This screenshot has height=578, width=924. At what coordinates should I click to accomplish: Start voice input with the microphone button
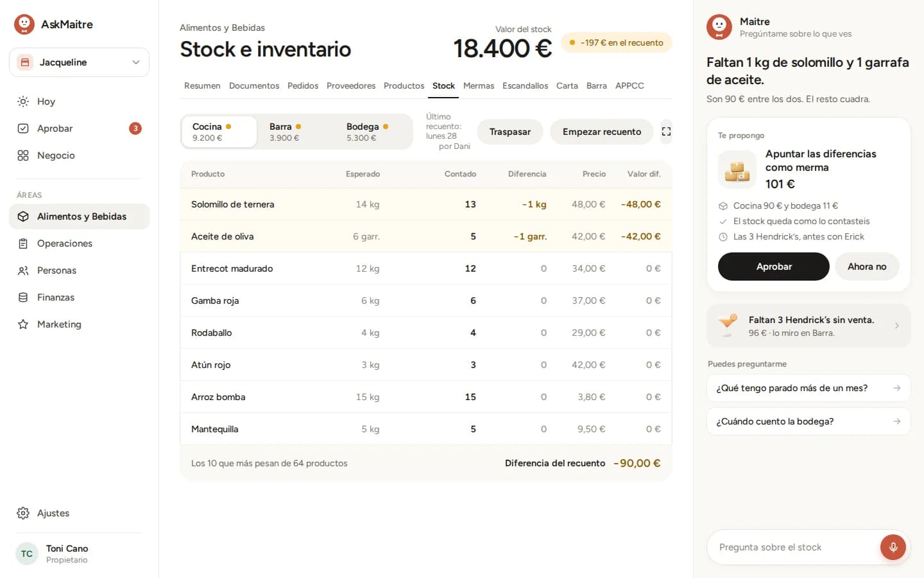[893, 547]
